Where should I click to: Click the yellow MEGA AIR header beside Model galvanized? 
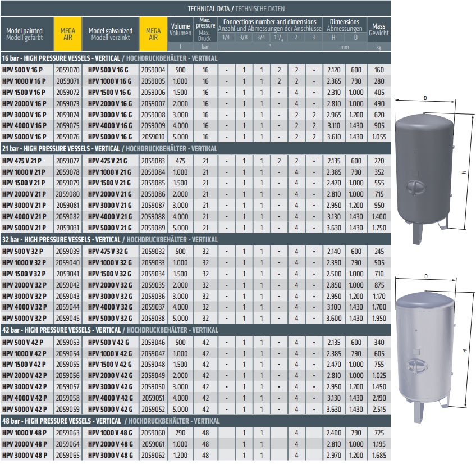click(153, 34)
